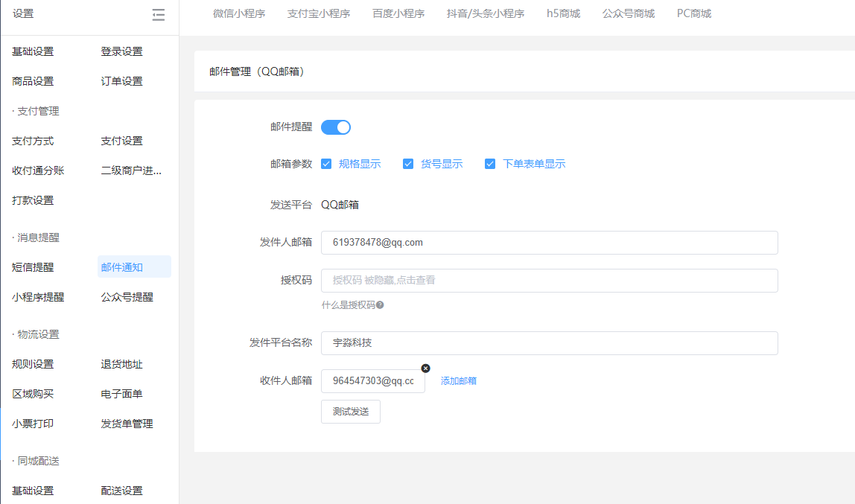
Task: Remove recipient email 964547303@qq.com with X icon
Action: (x=425, y=369)
